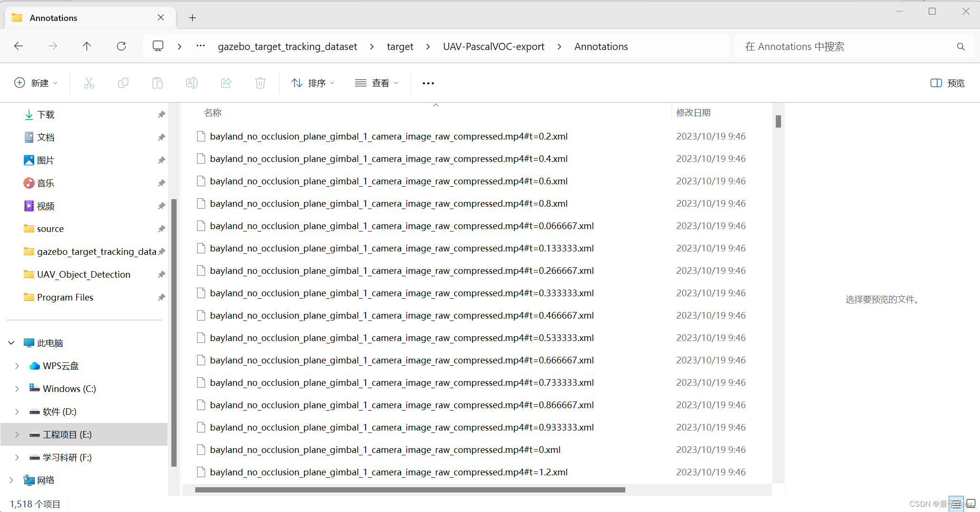Expand chevron after target breadcrumb
980x512 pixels.
click(428, 47)
